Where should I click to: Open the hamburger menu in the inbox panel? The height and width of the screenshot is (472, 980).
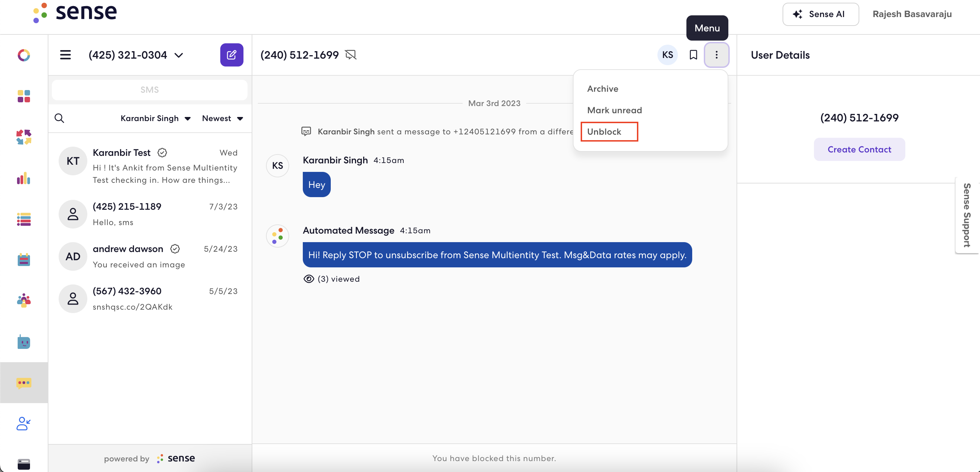tap(65, 55)
